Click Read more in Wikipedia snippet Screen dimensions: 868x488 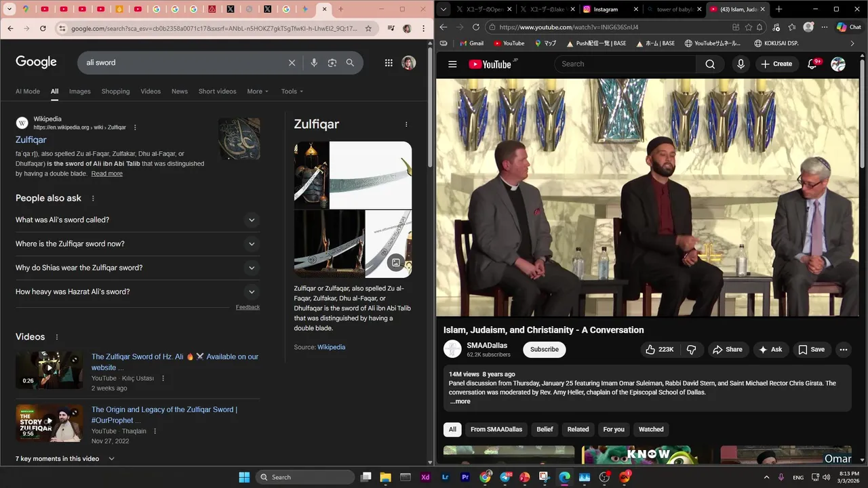(x=107, y=174)
